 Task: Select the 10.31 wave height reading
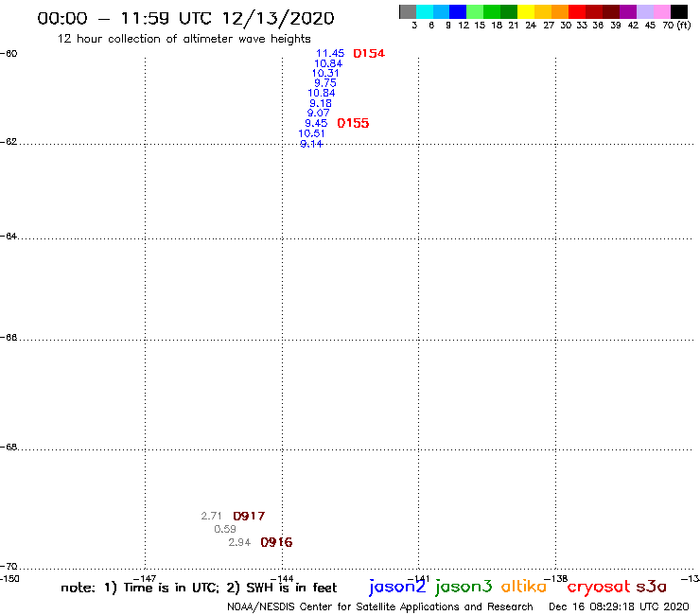coord(325,73)
